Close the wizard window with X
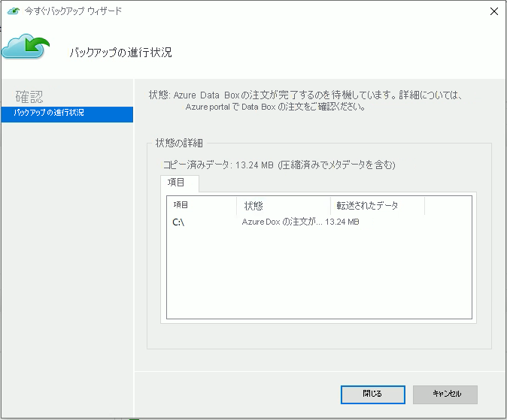The width and height of the screenshot is (507, 420). 494,11
